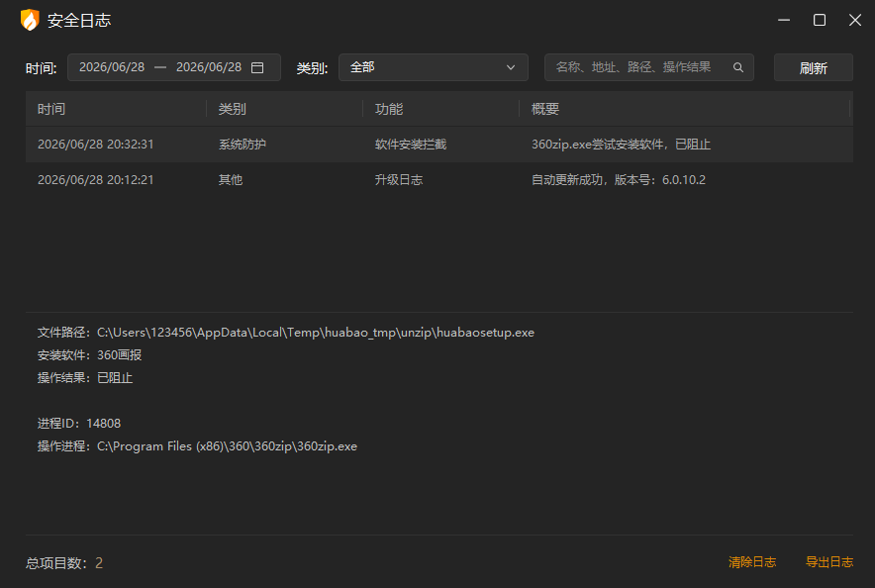Minimize the 安全日志 window
The width and height of the screenshot is (875, 588).
coord(784,20)
